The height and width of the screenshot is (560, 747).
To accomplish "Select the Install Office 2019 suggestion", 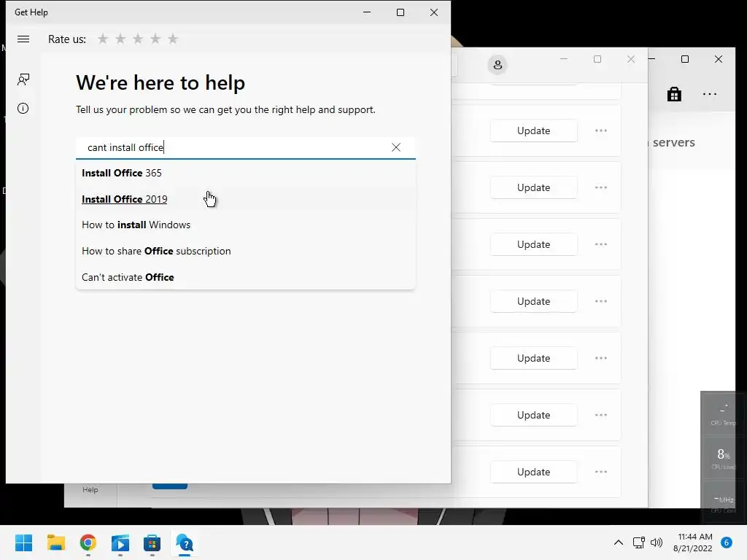I will [245, 199].
